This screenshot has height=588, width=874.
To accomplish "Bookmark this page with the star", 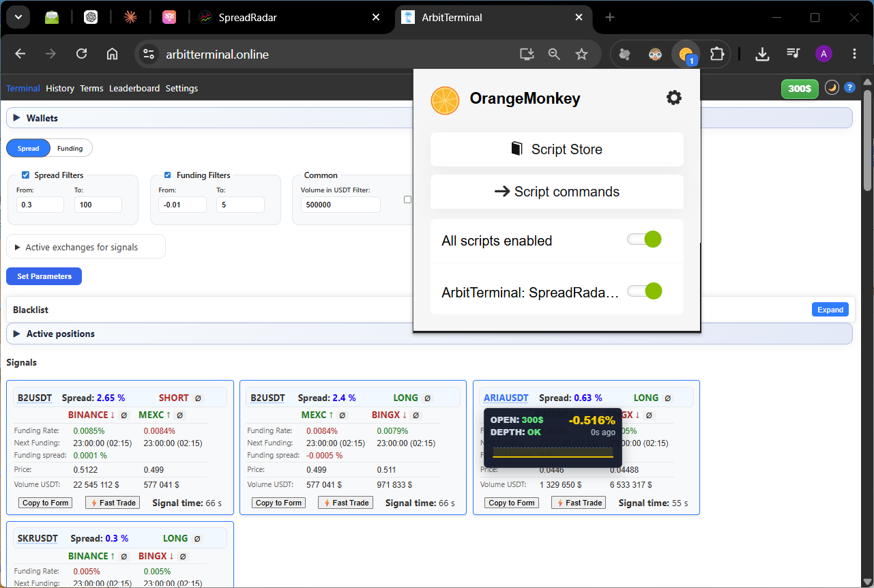I will [581, 54].
